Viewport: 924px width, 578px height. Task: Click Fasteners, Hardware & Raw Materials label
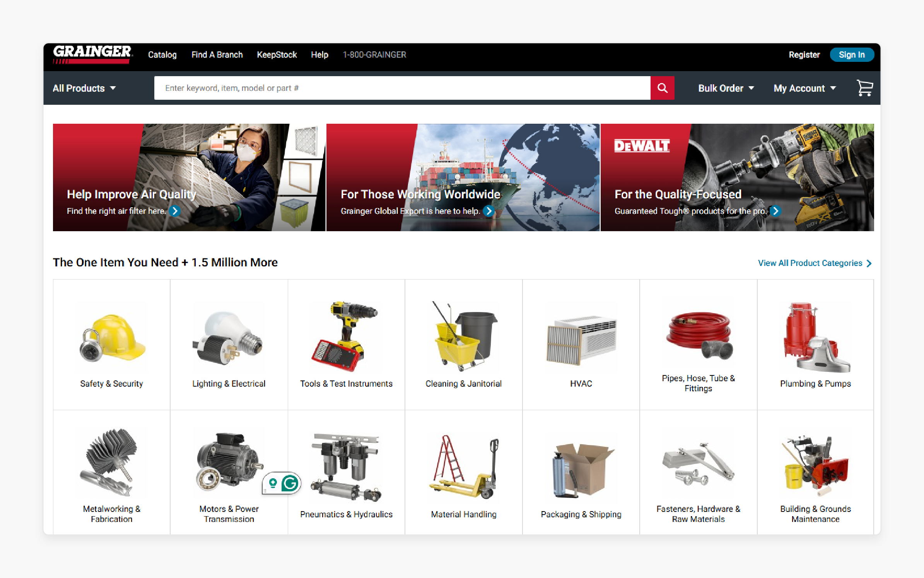coord(698,514)
